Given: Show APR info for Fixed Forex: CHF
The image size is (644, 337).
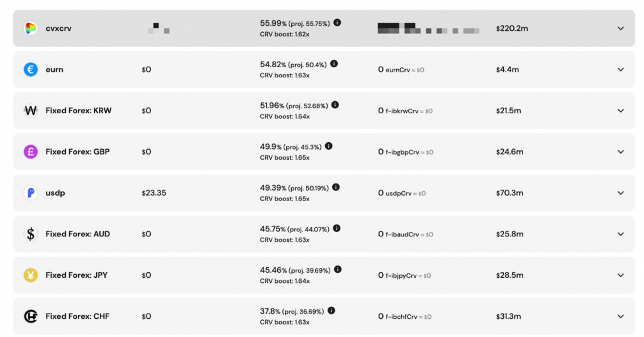Looking at the screenshot, I should (x=331, y=311).
